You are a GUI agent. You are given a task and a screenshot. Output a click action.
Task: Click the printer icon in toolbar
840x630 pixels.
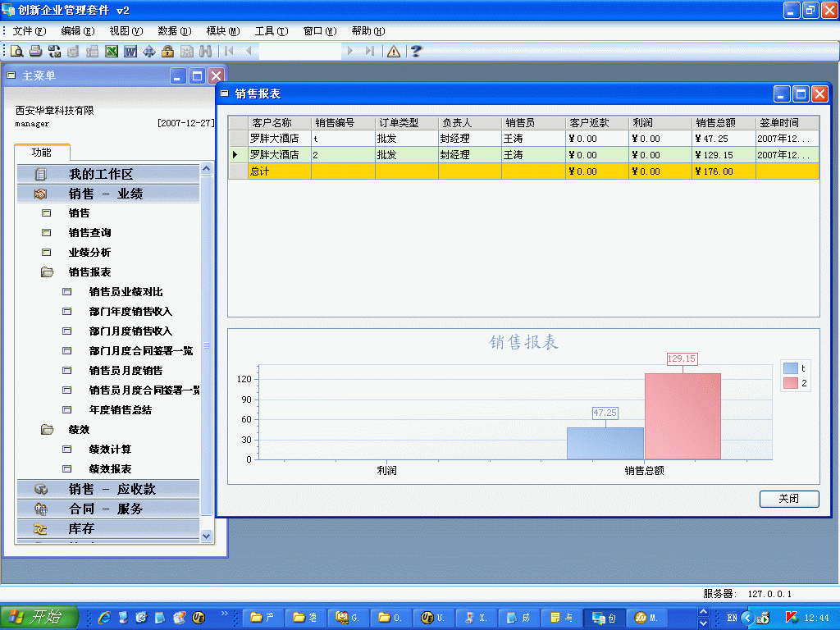pyautogui.click(x=35, y=51)
